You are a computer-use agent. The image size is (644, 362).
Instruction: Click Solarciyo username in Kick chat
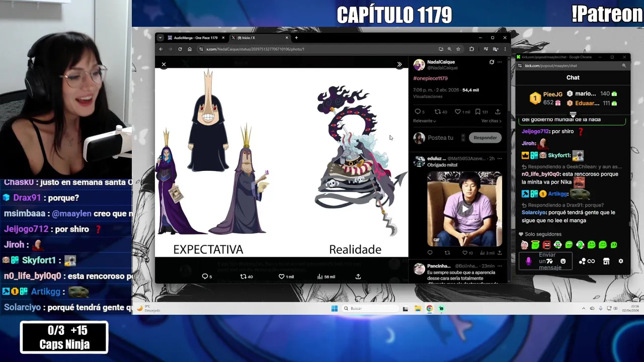534,213
